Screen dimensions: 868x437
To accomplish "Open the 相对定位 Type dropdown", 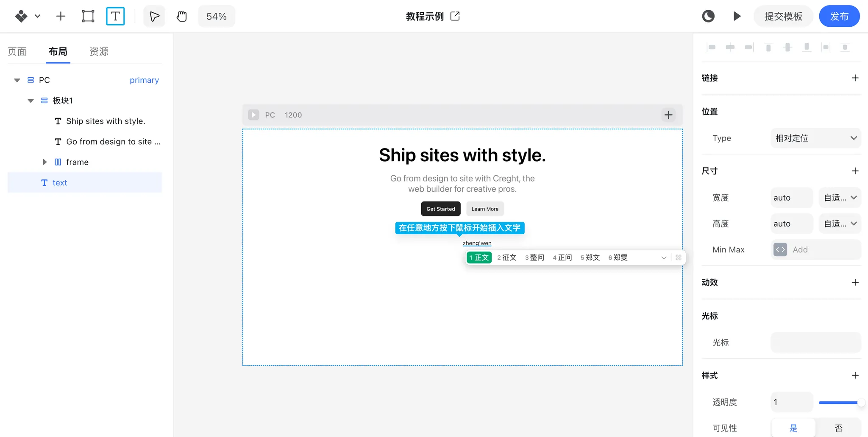I will tap(815, 138).
